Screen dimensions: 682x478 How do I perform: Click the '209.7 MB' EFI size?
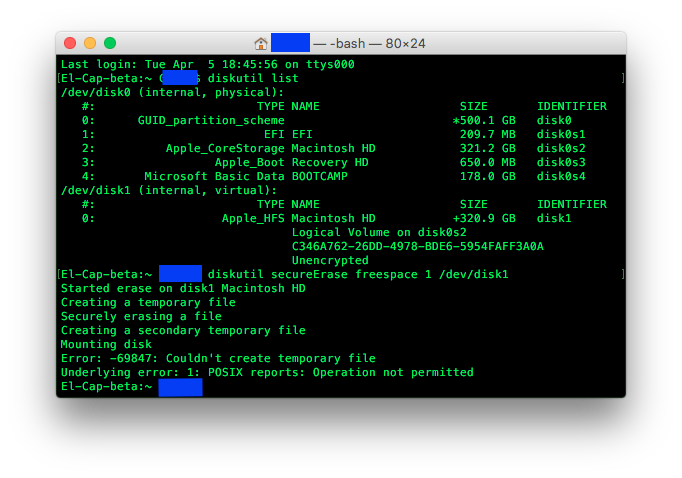(488, 134)
